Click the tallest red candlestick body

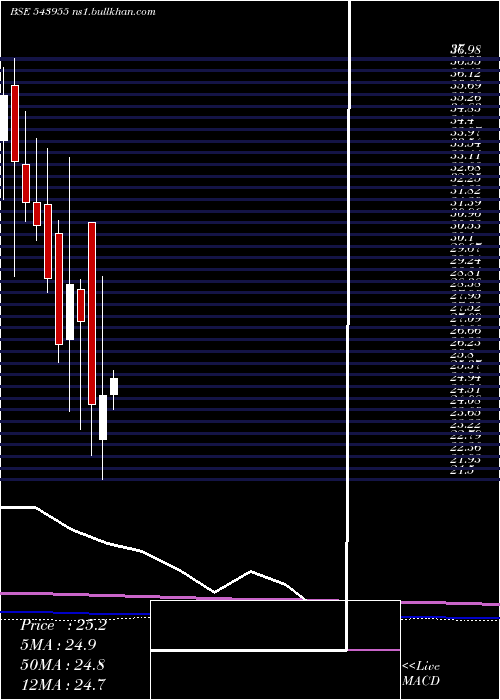(x=92, y=313)
